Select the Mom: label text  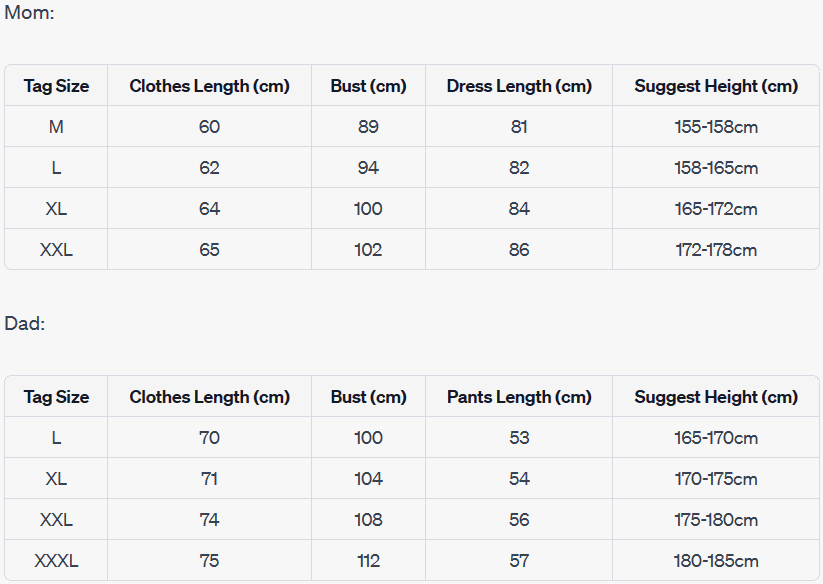[29, 13]
